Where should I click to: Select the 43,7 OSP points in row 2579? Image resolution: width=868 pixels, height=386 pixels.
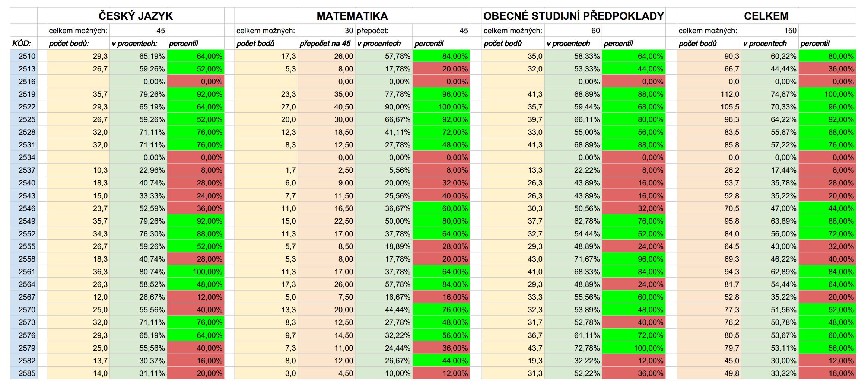point(513,348)
